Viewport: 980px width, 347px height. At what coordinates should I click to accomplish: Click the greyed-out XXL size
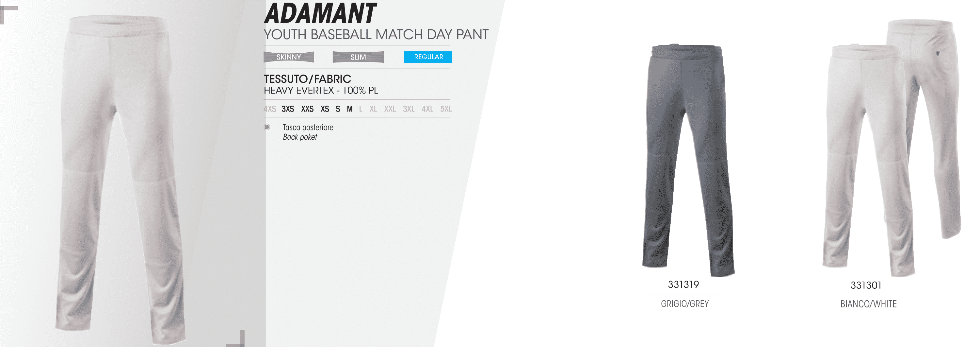tap(390, 109)
